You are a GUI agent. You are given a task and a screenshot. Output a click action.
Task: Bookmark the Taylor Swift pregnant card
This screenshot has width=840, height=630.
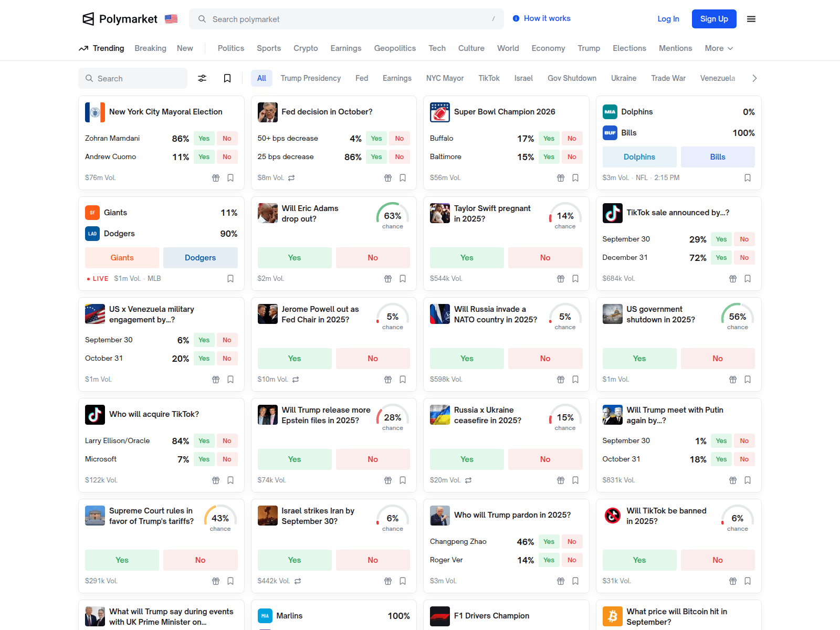click(x=575, y=279)
